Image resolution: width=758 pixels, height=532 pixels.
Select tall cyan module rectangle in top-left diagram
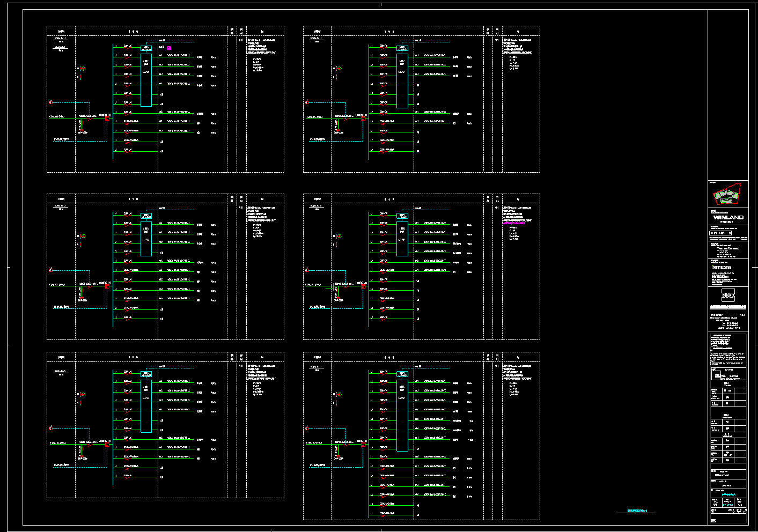tap(146, 79)
